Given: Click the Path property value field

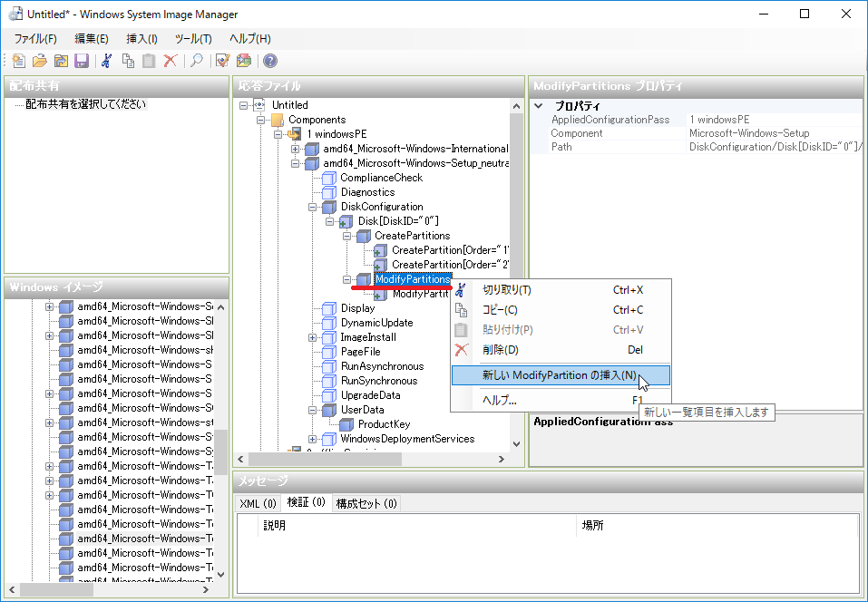Looking at the screenshot, I should [775, 147].
